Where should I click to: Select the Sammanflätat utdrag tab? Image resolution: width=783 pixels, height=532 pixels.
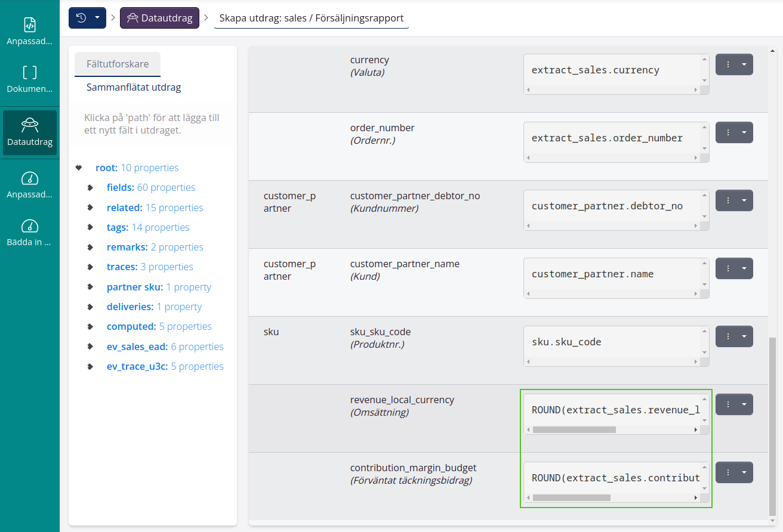pos(134,87)
